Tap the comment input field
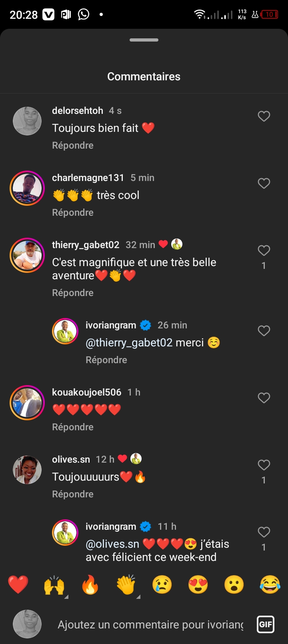 pos(150,624)
